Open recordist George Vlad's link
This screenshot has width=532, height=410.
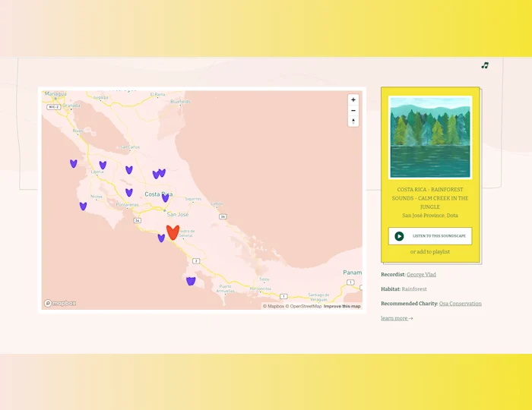pyautogui.click(x=421, y=274)
